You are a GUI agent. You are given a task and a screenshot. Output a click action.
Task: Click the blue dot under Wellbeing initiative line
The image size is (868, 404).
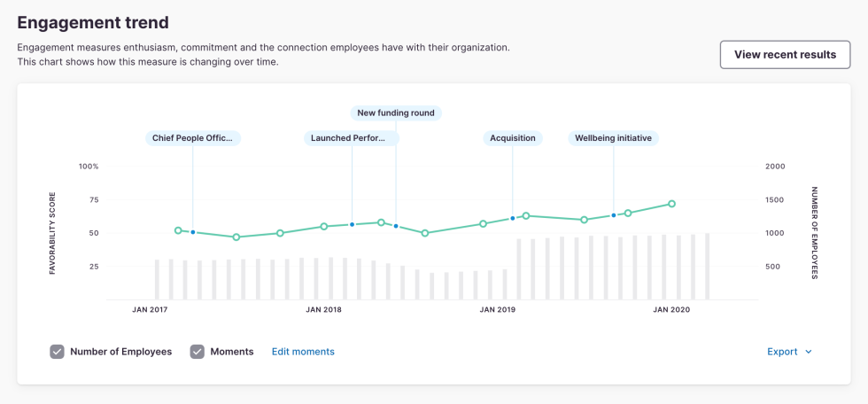pyautogui.click(x=613, y=215)
